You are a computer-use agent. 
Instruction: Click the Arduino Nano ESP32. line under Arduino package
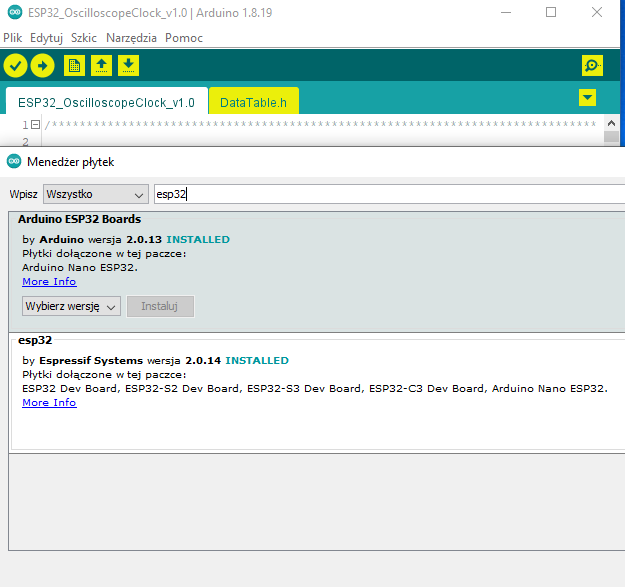pos(80,267)
